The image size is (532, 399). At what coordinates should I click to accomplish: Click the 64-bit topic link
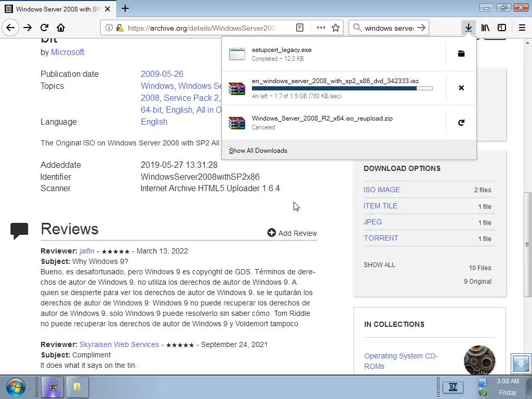pyautogui.click(x=151, y=110)
